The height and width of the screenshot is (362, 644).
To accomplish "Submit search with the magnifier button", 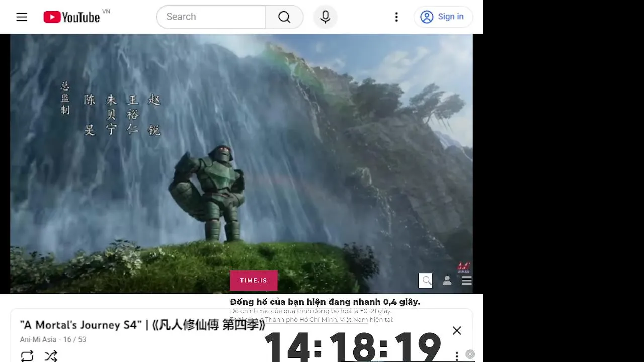I will tap(284, 17).
